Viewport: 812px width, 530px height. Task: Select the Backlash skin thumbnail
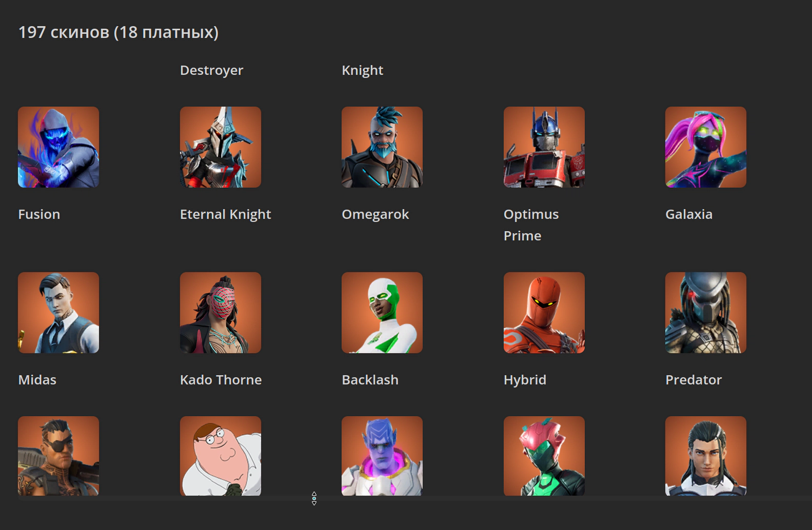(x=382, y=313)
